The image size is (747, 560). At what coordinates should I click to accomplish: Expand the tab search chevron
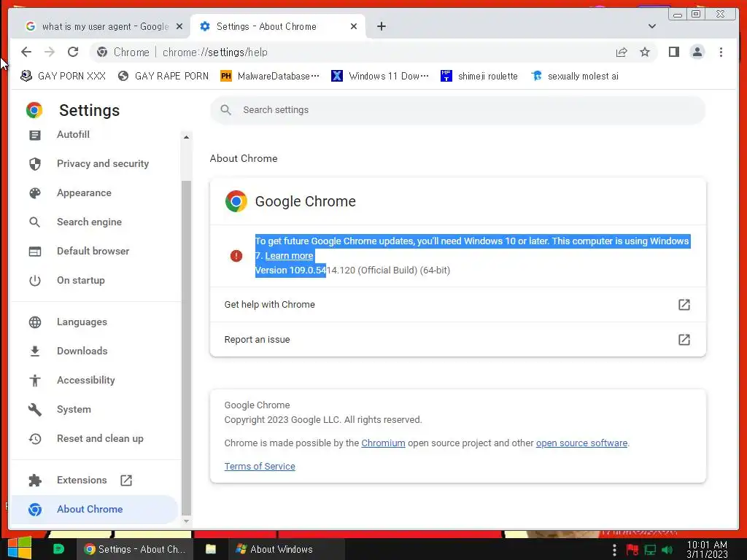651,26
